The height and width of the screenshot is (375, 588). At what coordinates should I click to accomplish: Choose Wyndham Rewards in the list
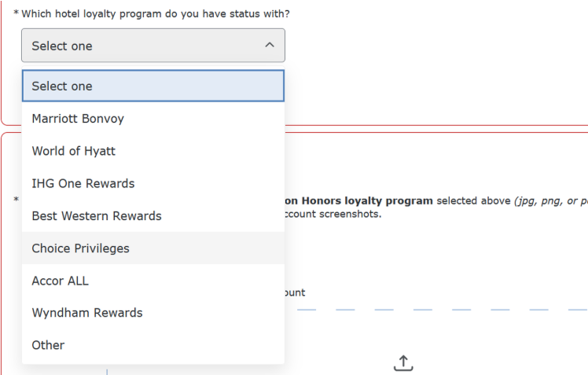coord(153,313)
